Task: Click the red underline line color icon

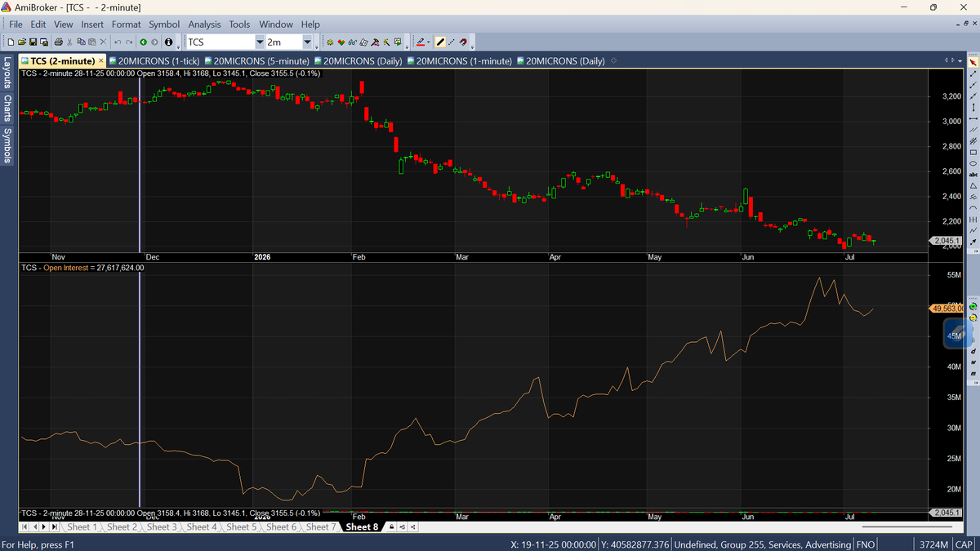Action: 420,42
